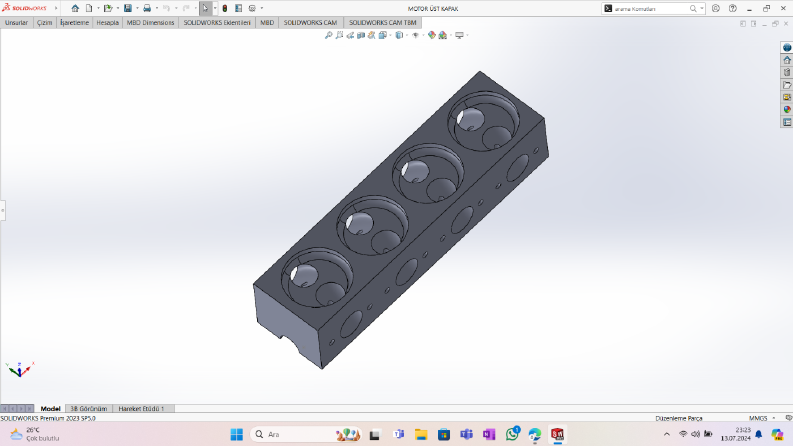
Task: Expand the Select tool dropdown arrow
Action: (215, 8)
